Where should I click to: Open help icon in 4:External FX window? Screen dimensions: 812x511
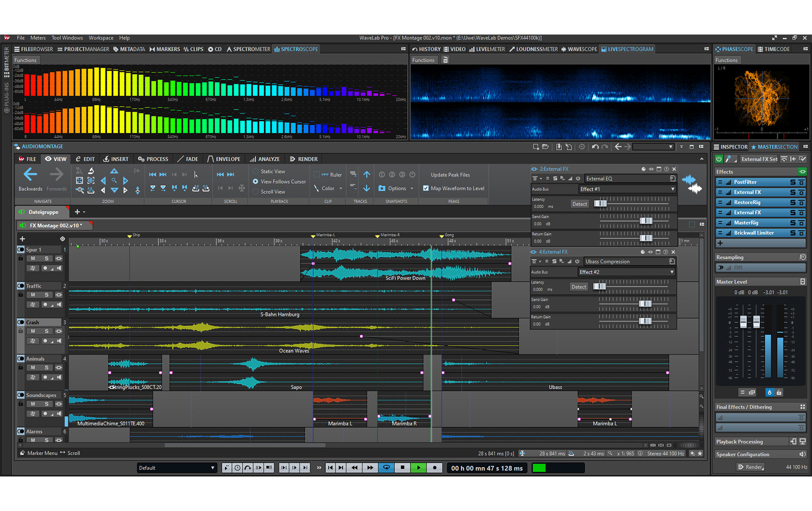point(666,252)
